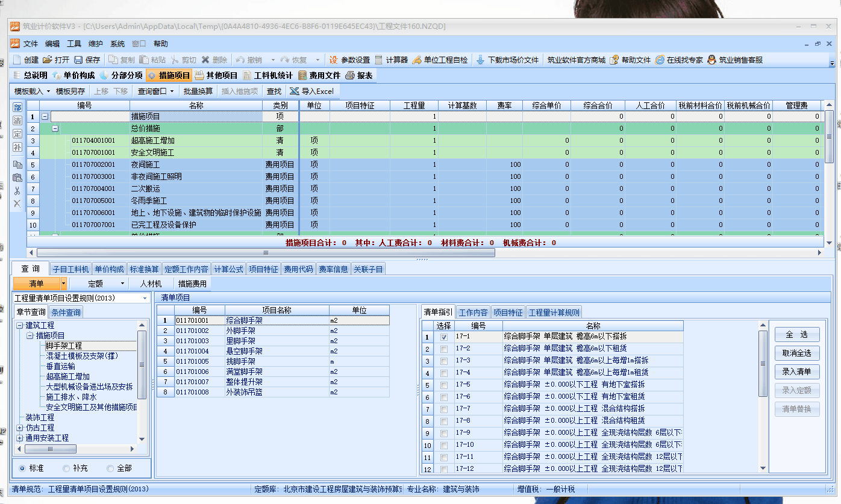This screenshot has height=504, width=841.
Task: Select the 全部 radio button
Action: 110,468
